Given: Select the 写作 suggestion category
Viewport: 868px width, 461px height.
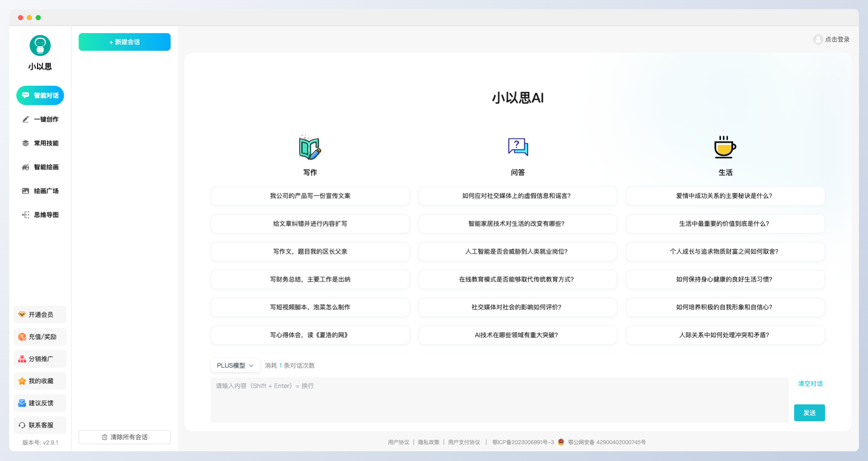Looking at the screenshot, I should point(310,173).
